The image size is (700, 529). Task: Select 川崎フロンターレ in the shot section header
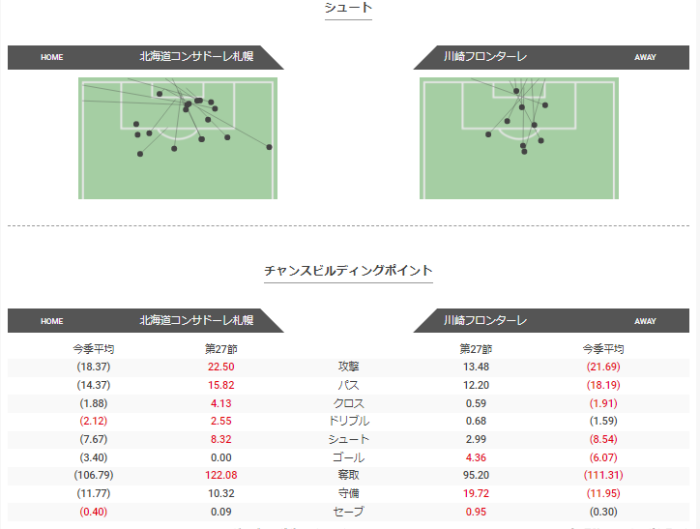click(x=486, y=57)
